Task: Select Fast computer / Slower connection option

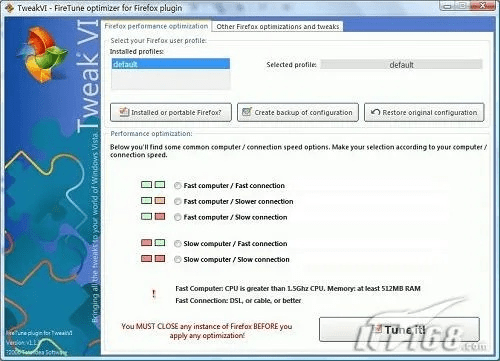Action: tap(178, 201)
